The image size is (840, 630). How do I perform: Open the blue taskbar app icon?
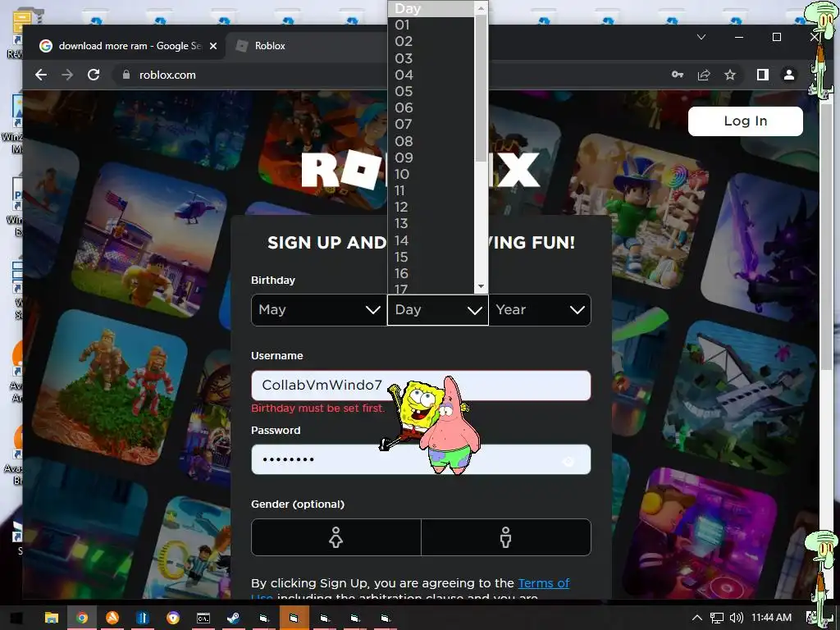(143, 618)
